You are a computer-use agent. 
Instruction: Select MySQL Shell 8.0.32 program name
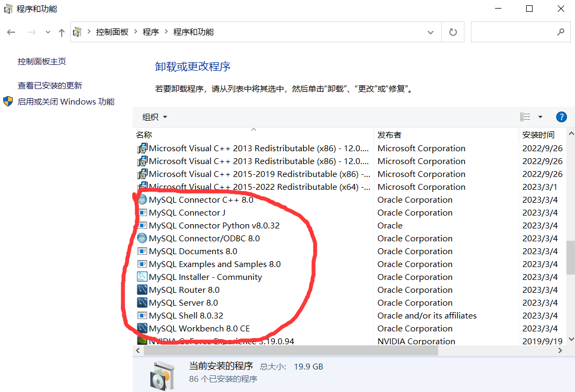tap(186, 315)
